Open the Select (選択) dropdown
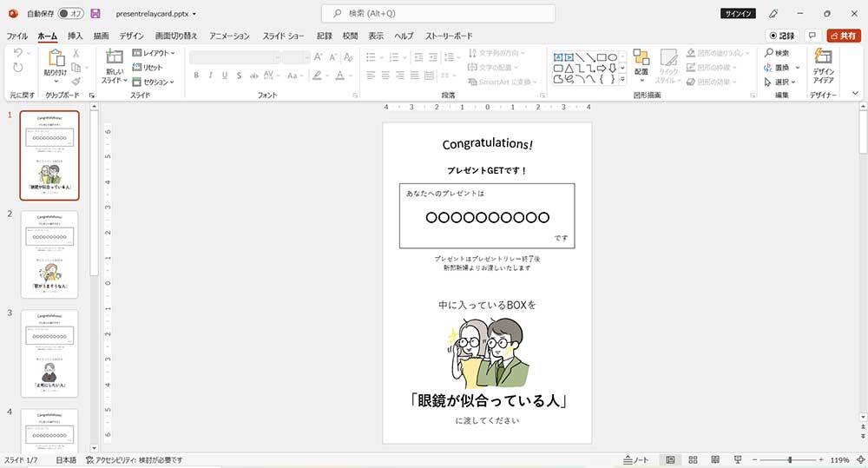This screenshot has width=868, height=468. pyautogui.click(x=780, y=82)
